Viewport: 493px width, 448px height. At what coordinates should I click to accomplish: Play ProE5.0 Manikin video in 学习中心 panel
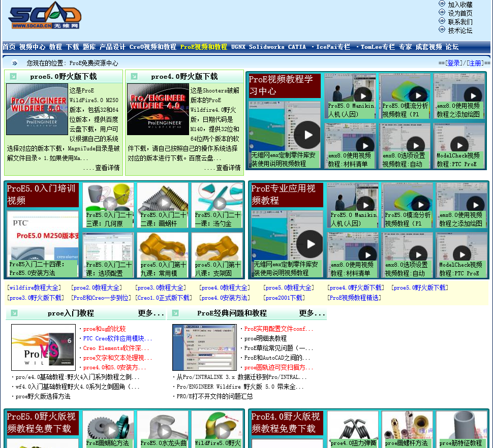[363, 96]
